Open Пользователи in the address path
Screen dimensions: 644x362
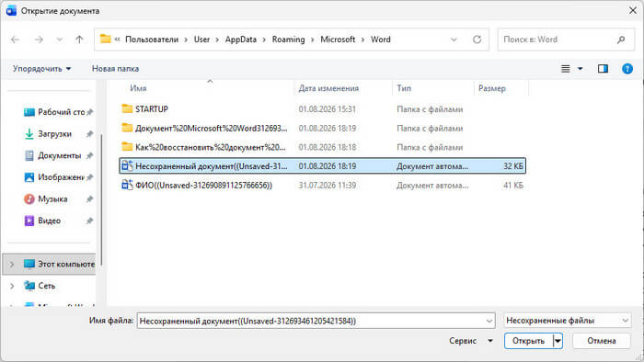[x=152, y=40]
